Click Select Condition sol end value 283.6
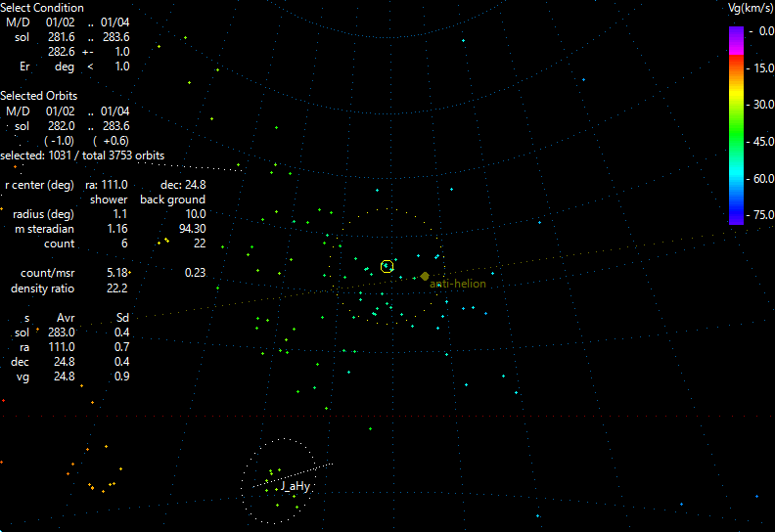Screen dimensions: 775x532 pos(116,37)
